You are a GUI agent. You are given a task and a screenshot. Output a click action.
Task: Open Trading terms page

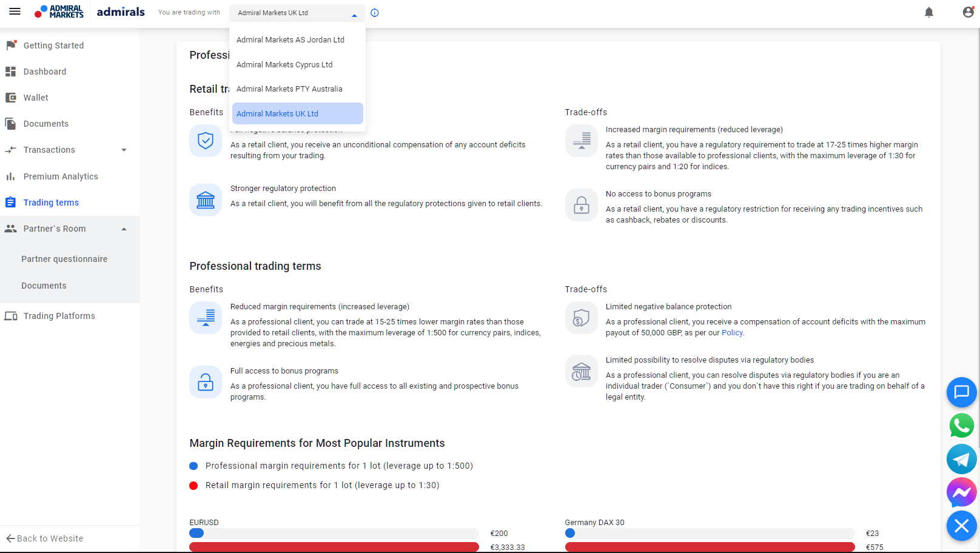tap(51, 203)
